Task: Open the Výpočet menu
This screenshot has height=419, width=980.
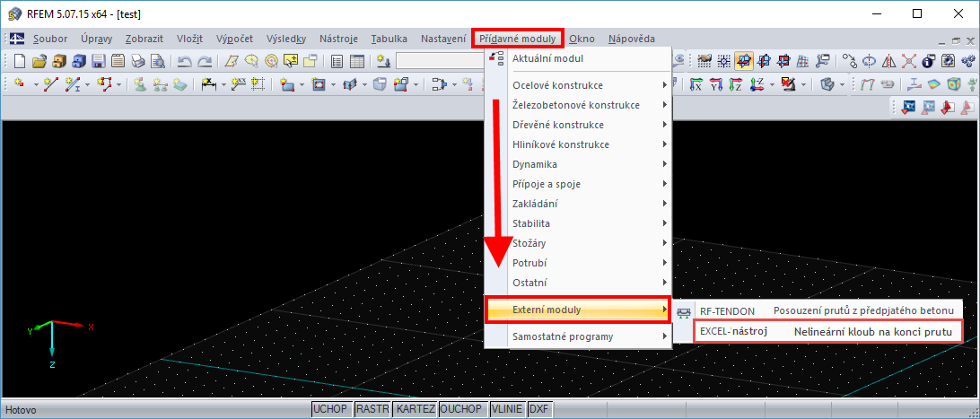Action: pos(234,39)
